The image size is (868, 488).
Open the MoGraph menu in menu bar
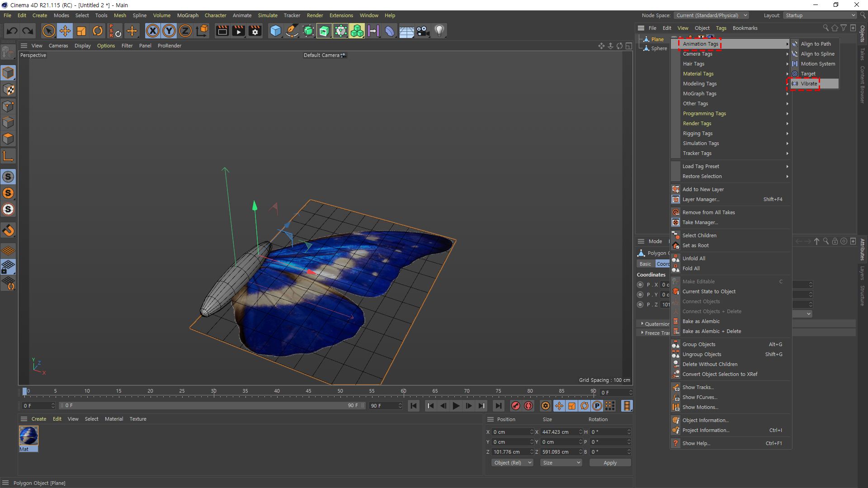coord(188,15)
